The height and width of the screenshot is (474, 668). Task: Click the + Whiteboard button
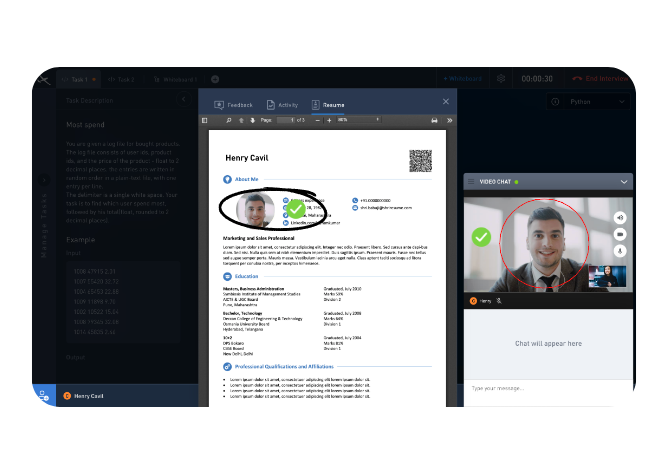coord(463,79)
